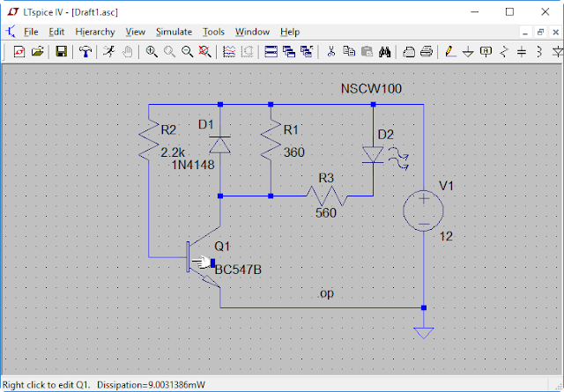This screenshot has height=392, width=564.
Task: Open the Hierarchy menu
Action: click(95, 32)
